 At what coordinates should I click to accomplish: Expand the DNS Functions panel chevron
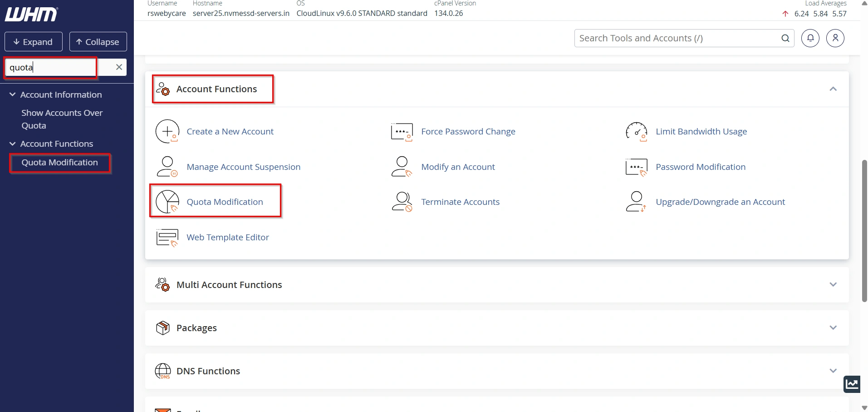point(833,371)
